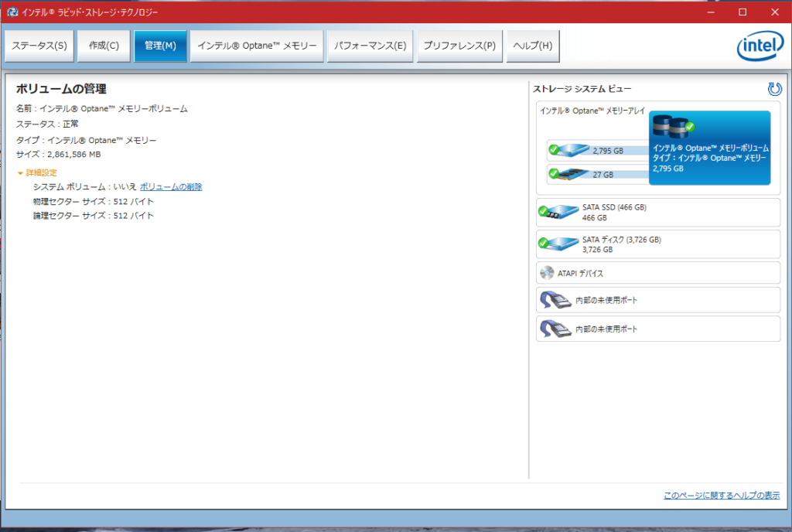
Task: Click the ステータス：正常 line
Action: 47,124
